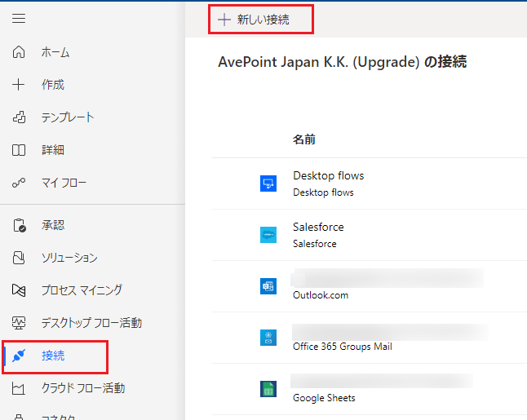
Task: Click the puzzle icon for テンプレート
Action: (x=19, y=117)
